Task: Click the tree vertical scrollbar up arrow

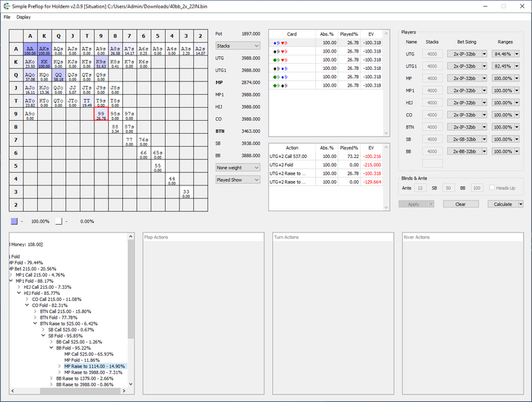Action: coord(131,236)
